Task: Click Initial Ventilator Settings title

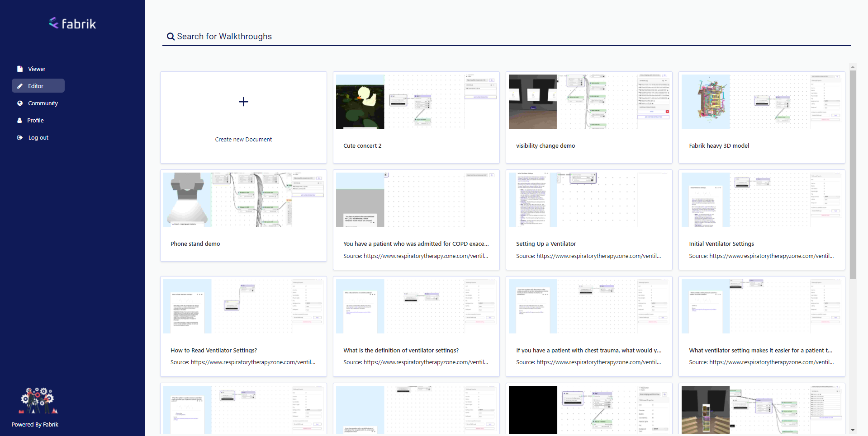Action: pos(721,244)
